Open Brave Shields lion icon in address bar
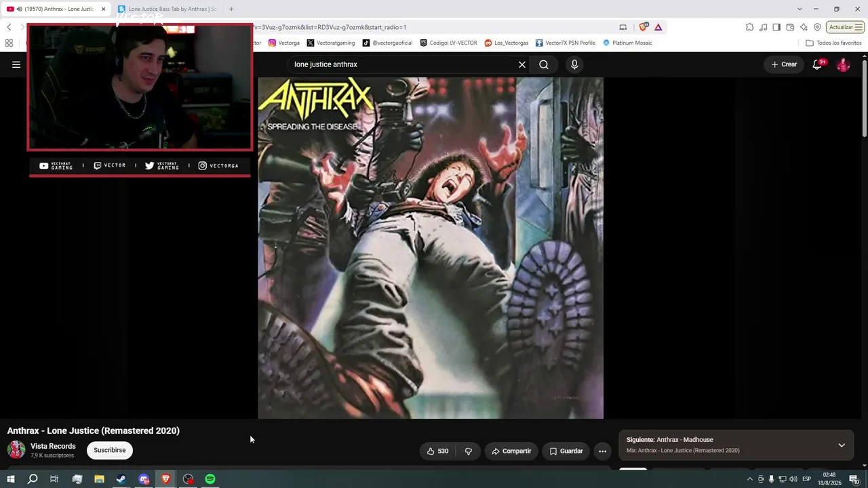 click(643, 27)
